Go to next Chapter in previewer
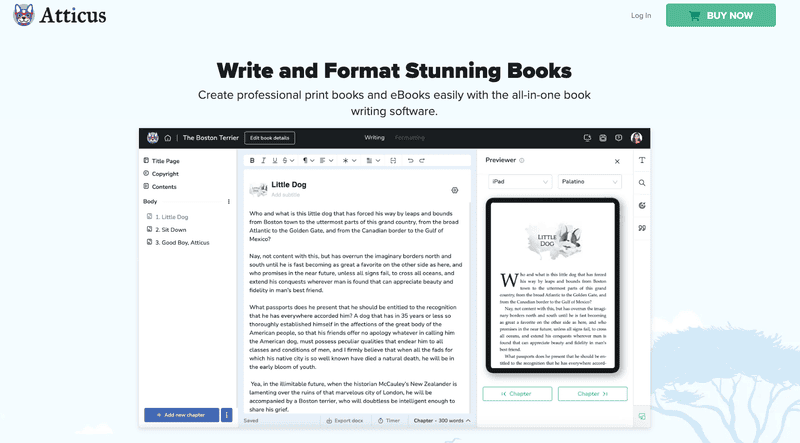The height and width of the screenshot is (443, 800). coord(592,393)
